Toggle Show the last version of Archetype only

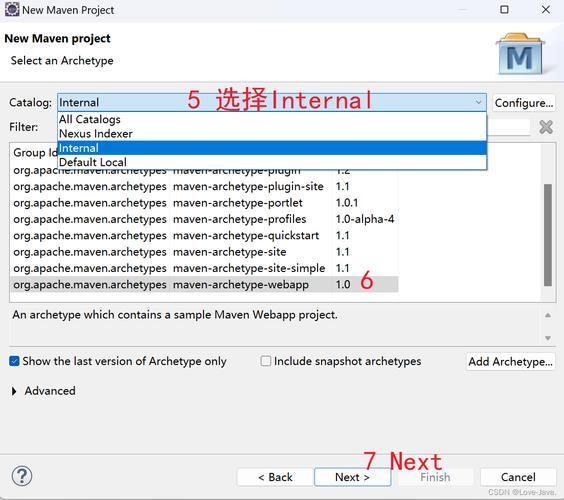pyautogui.click(x=14, y=361)
